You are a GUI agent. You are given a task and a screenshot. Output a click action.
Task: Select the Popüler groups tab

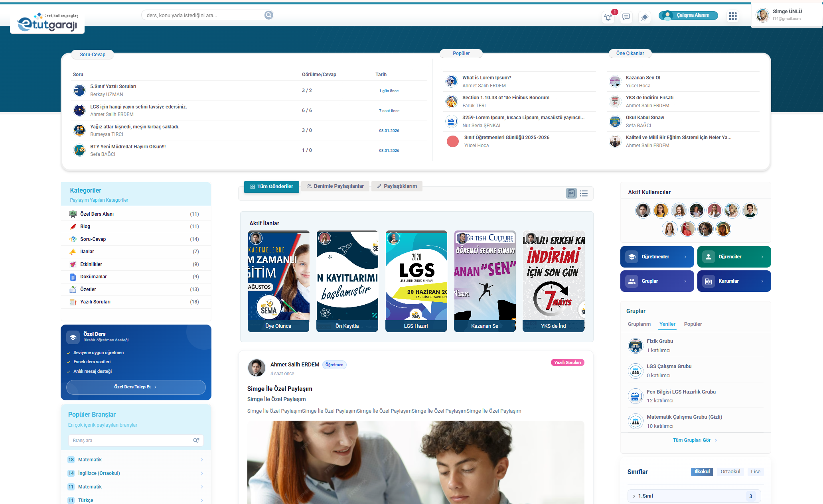(693, 324)
